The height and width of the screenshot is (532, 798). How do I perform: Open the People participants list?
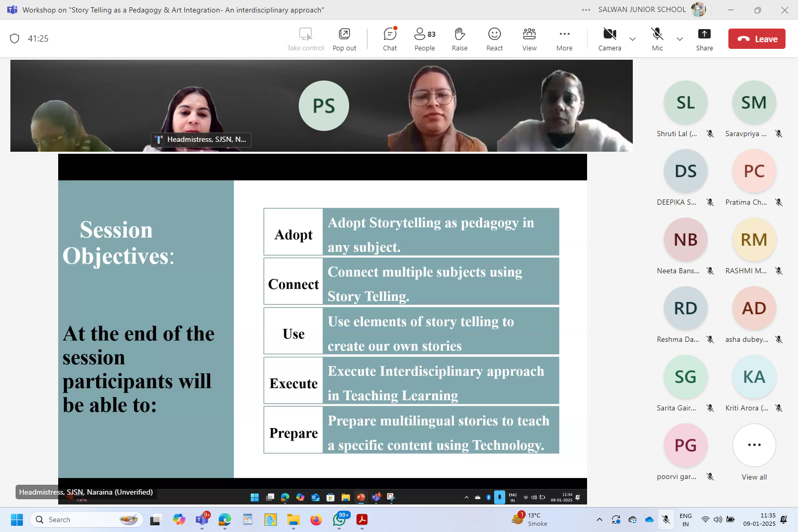424,39
